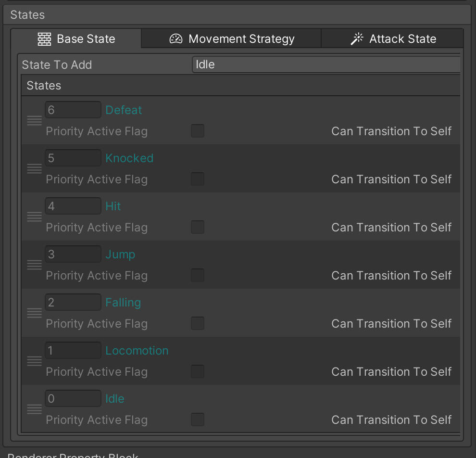Screen dimensions: 476x458
Task: Click the priority field showing 3 for Jump
Action: 73,254
